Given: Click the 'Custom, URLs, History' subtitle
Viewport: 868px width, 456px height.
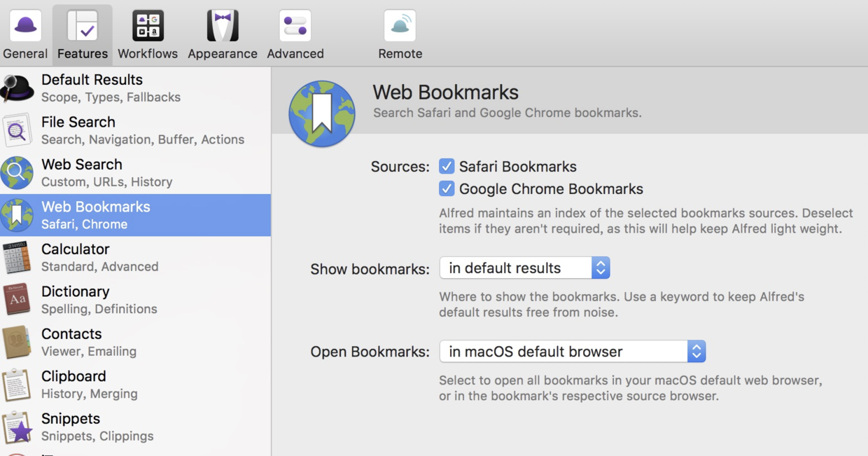Looking at the screenshot, I should tap(106, 182).
